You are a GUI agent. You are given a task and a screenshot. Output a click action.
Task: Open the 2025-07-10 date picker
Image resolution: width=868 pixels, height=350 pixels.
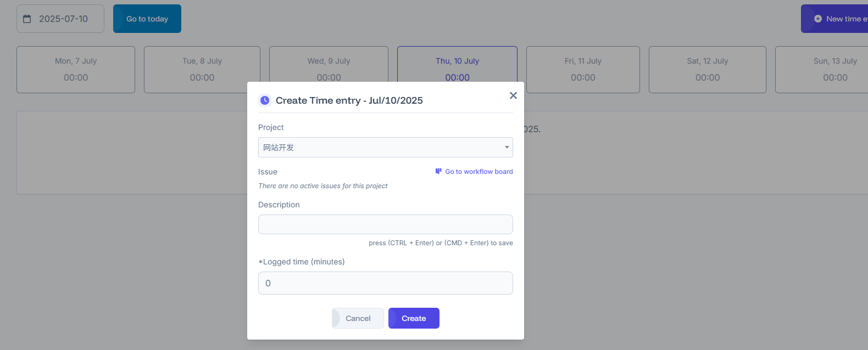(60, 19)
